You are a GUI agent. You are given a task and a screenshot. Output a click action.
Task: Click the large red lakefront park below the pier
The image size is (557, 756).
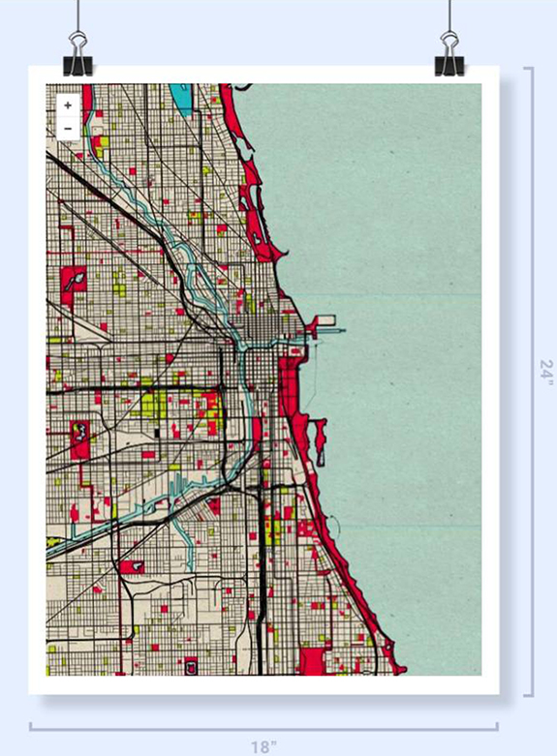(289, 385)
